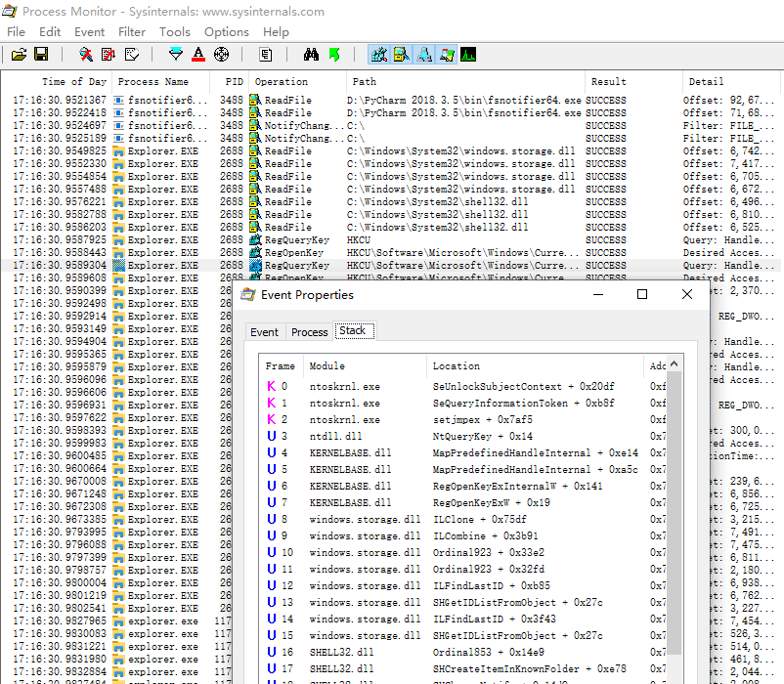
Task: Toggle Show Profiling Events graph button
Action: click(468, 55)
